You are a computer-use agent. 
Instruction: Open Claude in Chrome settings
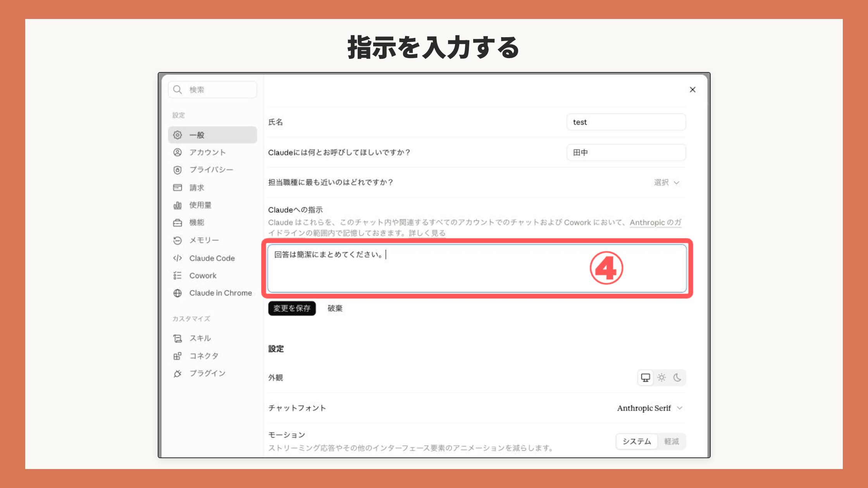click(x=212, y=293)
